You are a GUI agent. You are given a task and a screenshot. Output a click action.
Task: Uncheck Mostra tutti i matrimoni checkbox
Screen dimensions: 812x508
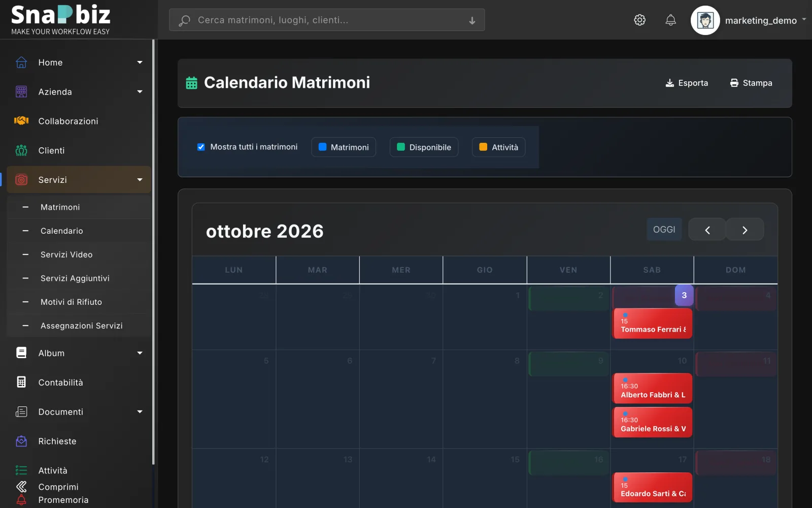click(x=201, y=147)
